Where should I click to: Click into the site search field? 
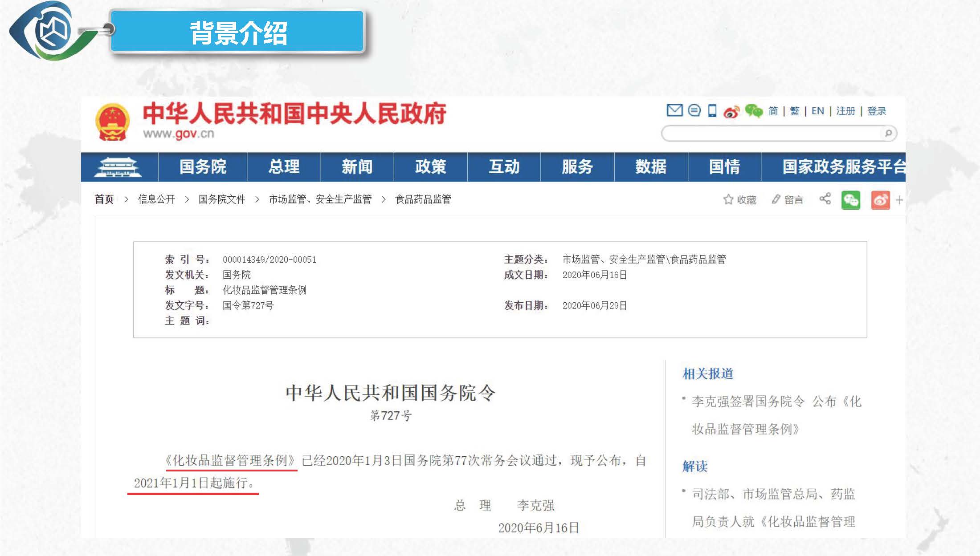(x=771, y=133)
